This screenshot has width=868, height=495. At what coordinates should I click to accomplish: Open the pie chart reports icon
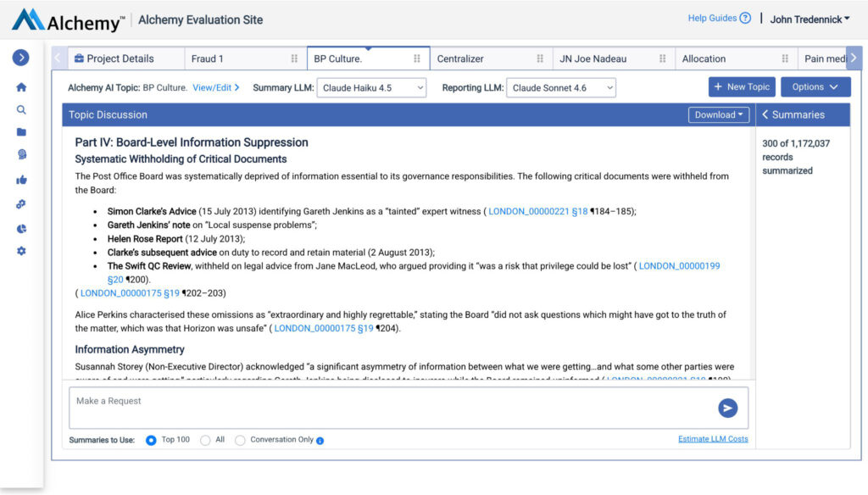point(21,228)
